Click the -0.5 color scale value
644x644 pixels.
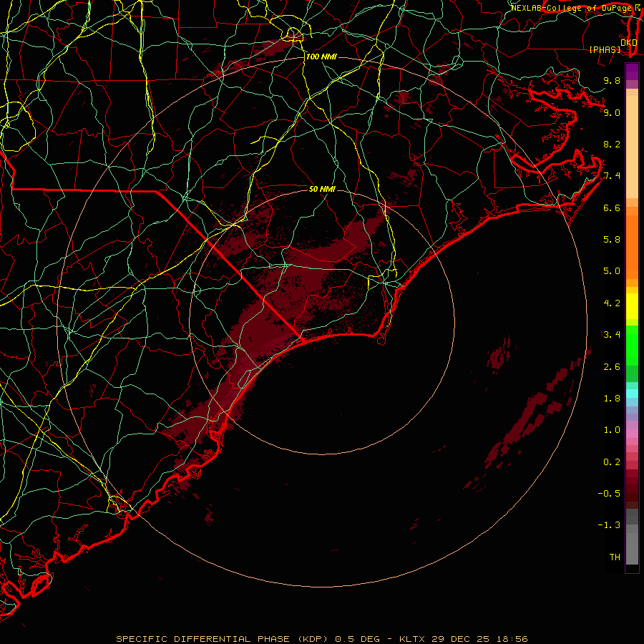pyautogui.click(x=609, y=494)
